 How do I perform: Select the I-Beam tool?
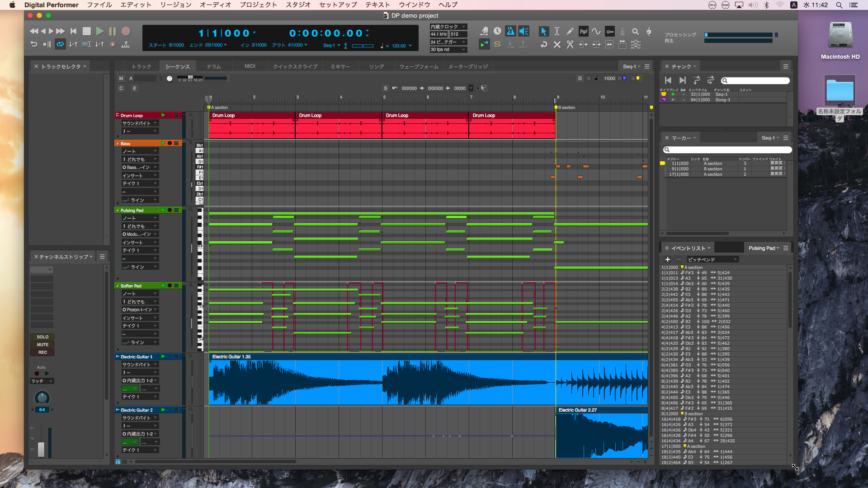557,31
